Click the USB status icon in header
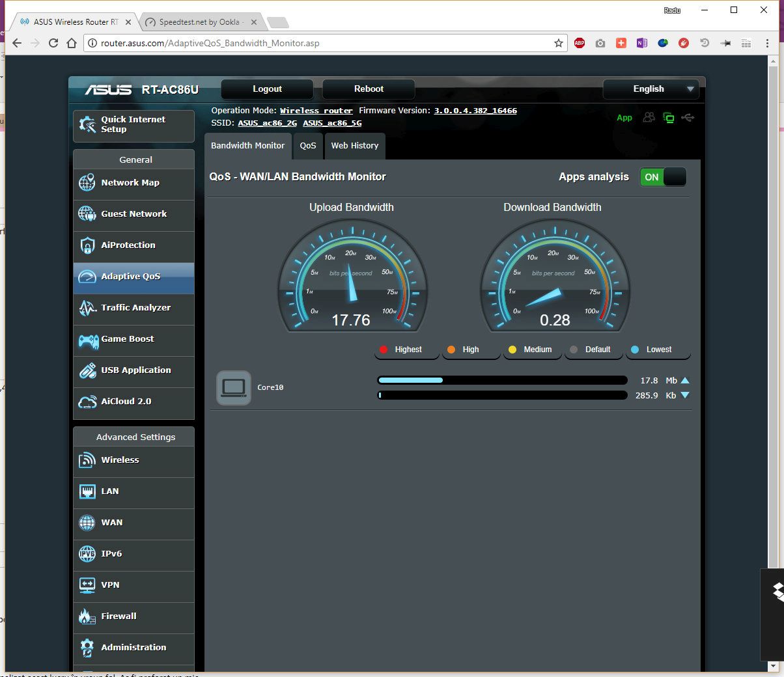This screenshot has height=677, width=784. coord(688,118)
